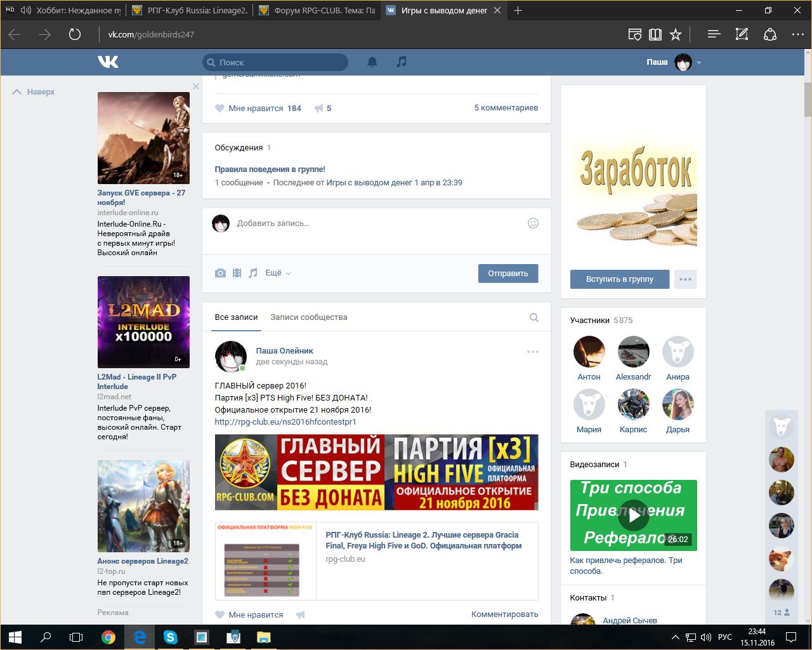Close Игры с выводом денег tab

[x=497, y=10]
